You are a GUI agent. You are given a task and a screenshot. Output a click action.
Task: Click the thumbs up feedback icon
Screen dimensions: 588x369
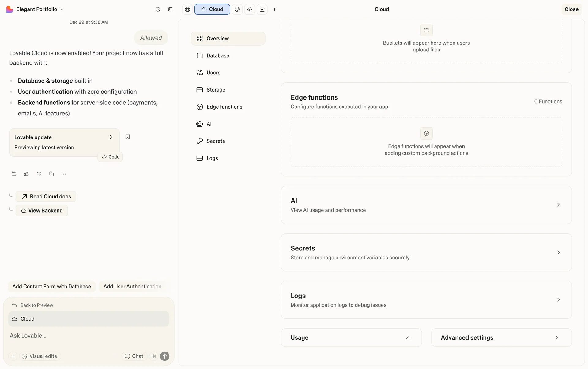26,174
